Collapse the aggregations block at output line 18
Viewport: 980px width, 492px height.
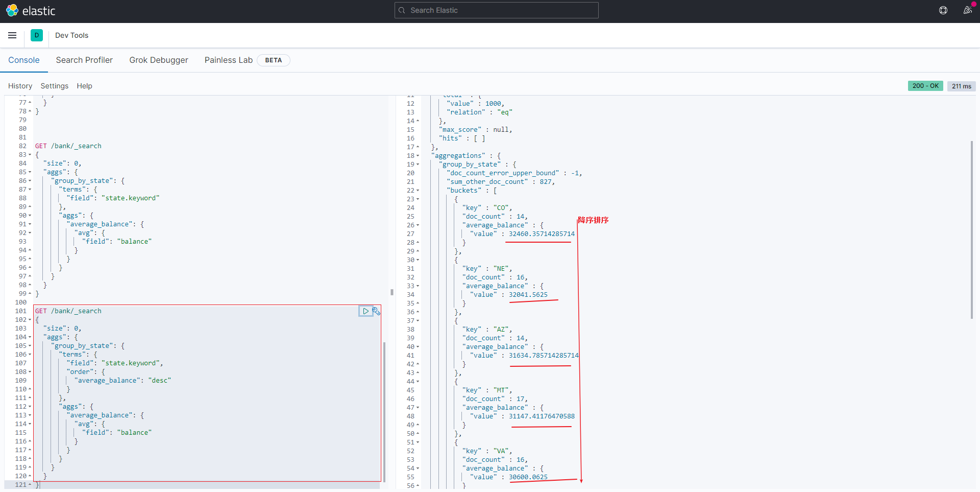[418, 156]
